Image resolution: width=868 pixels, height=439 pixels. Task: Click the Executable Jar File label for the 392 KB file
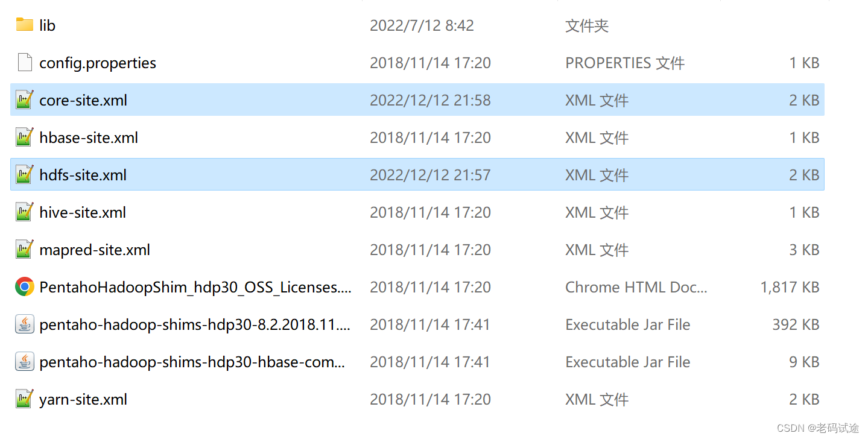click(627, 324)
